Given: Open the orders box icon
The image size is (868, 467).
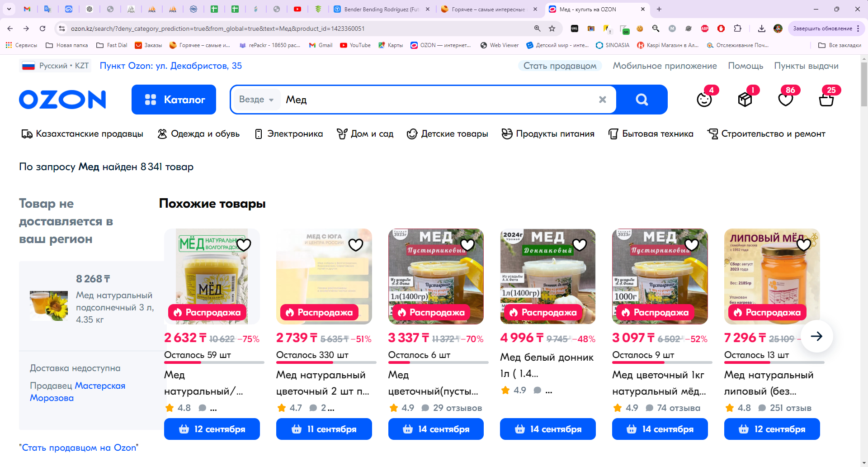Looking at the screenshot, I should 745,99.
